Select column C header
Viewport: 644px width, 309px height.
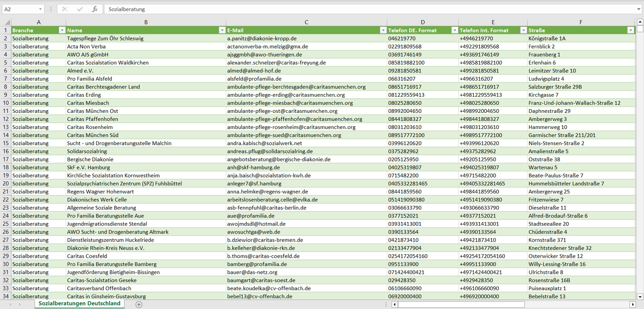pos(306,22)
